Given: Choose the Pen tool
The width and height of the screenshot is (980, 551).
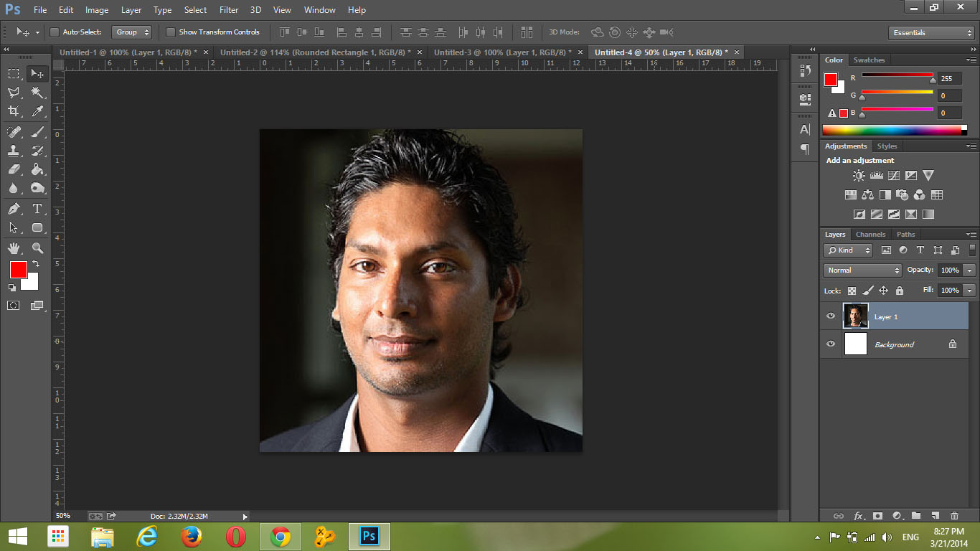Looking at the screenshot, I should [x=14, y=209].
